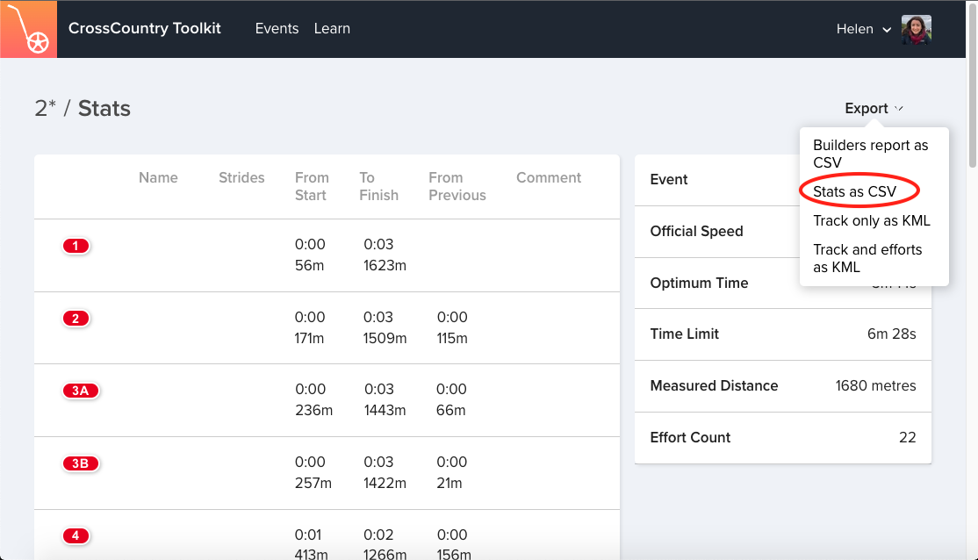Select the red 3A fence marker
The height and width of the screenshot is (560, 978).
tap(81, 391)
